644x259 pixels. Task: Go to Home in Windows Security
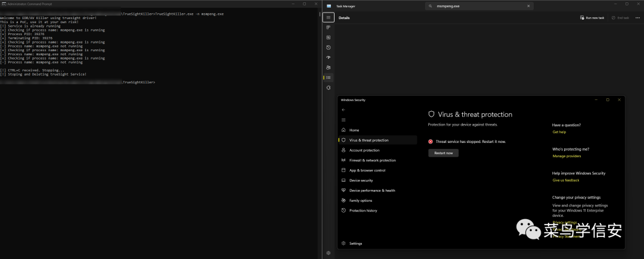pos(377,130)
